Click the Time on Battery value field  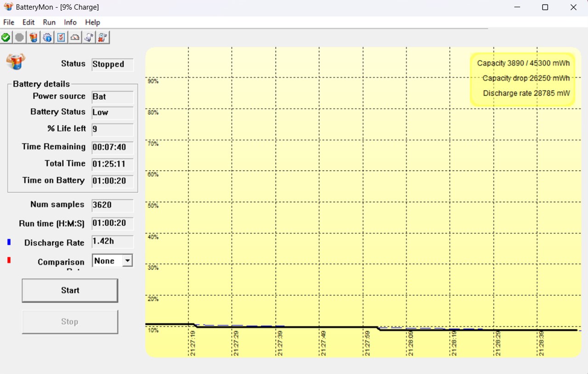click(113, 181)
